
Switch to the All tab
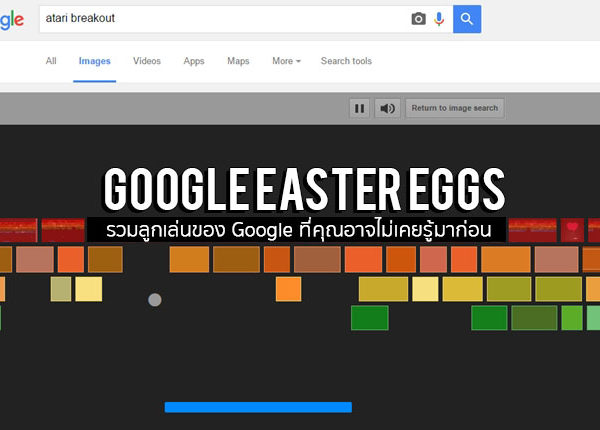(x=51, y=61)
